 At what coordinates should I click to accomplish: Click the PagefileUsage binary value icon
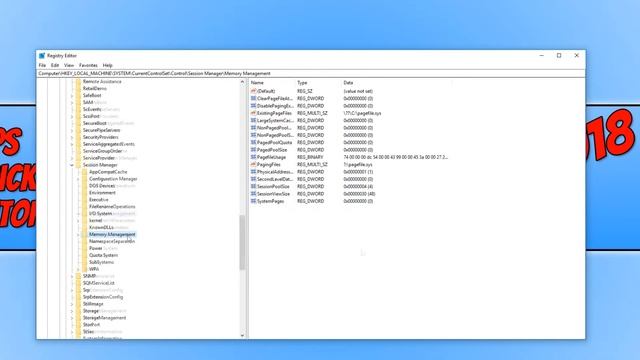tap(253, 157)
